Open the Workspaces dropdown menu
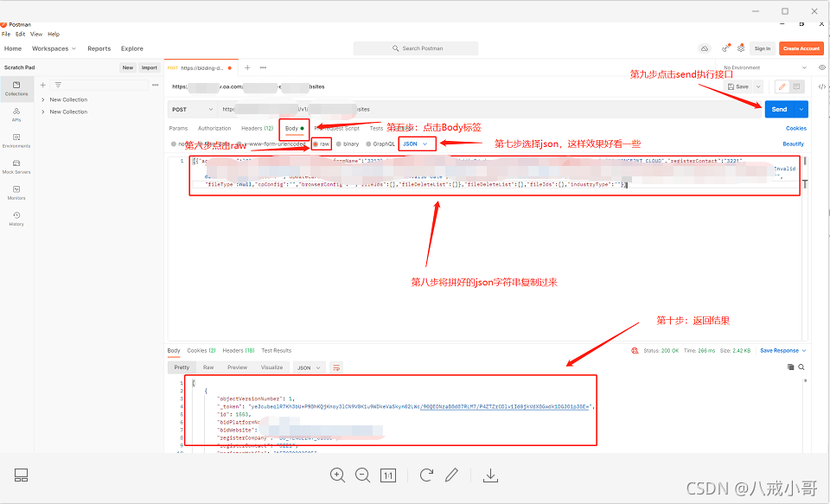The width and height of the screenshot is (830, 504). [x=54, y=48]
